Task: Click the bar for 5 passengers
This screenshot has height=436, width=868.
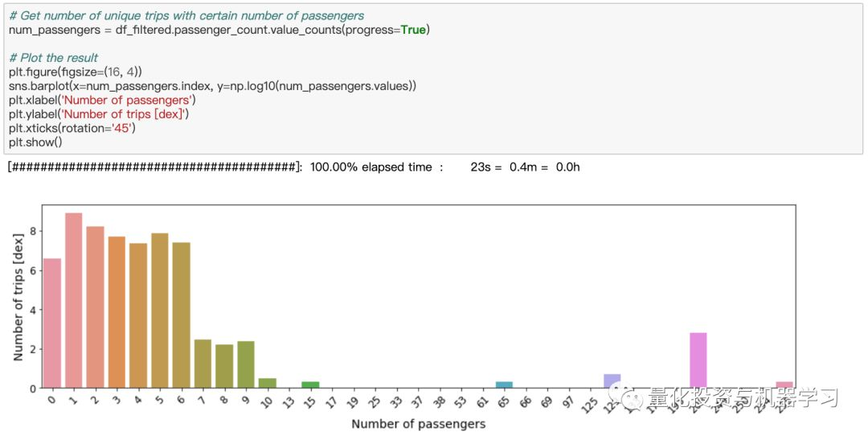Action: pos(160,311)
